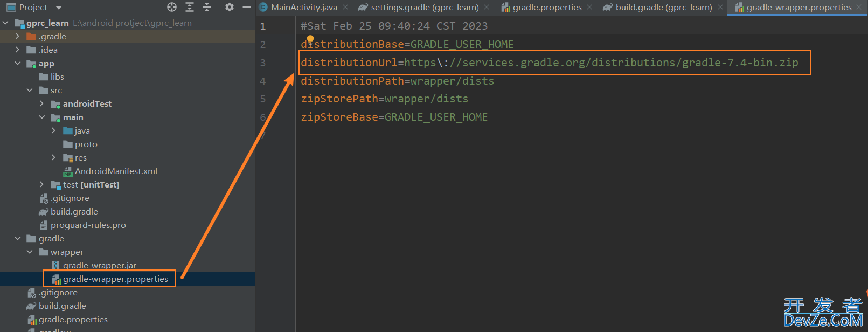
Task: Select root .gitignore file
Action: 58,293
